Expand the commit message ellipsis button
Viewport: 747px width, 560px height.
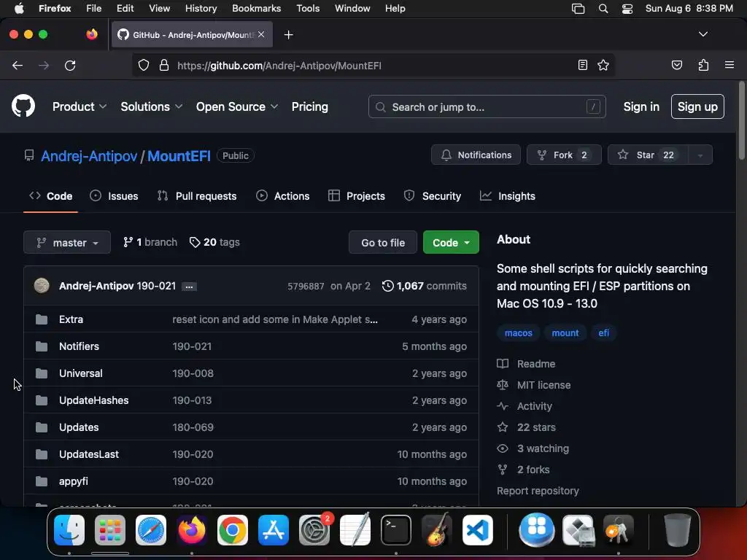click(x=189, y=286)
